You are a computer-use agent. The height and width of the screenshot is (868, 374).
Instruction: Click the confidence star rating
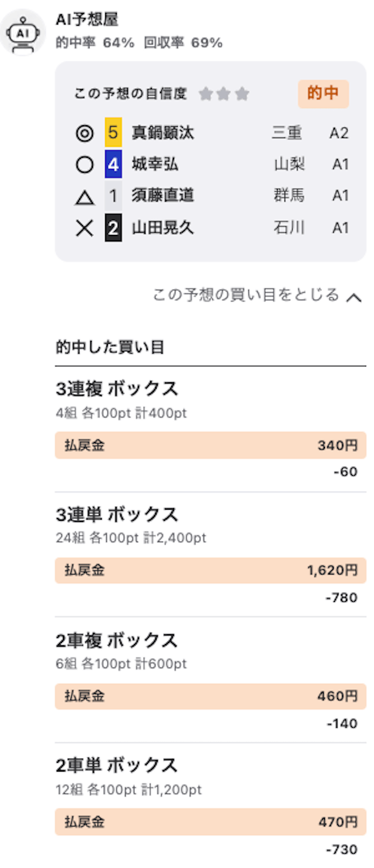(x=224, y=94)
